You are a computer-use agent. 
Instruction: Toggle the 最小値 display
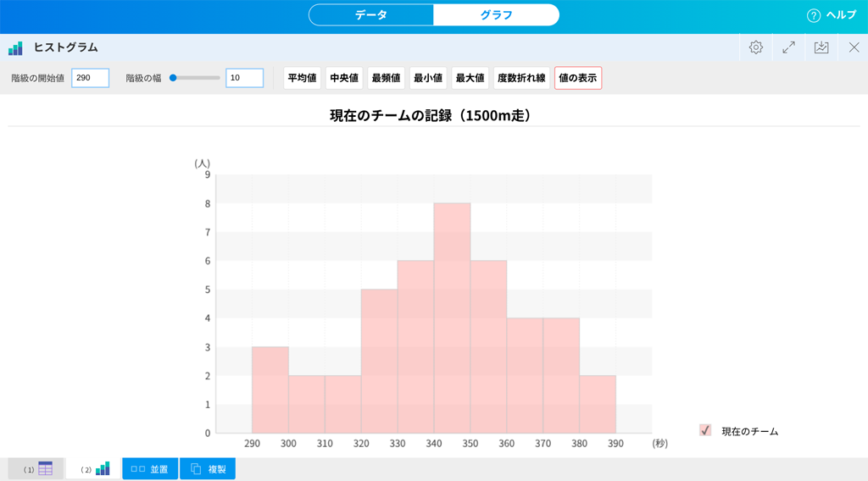428,78
